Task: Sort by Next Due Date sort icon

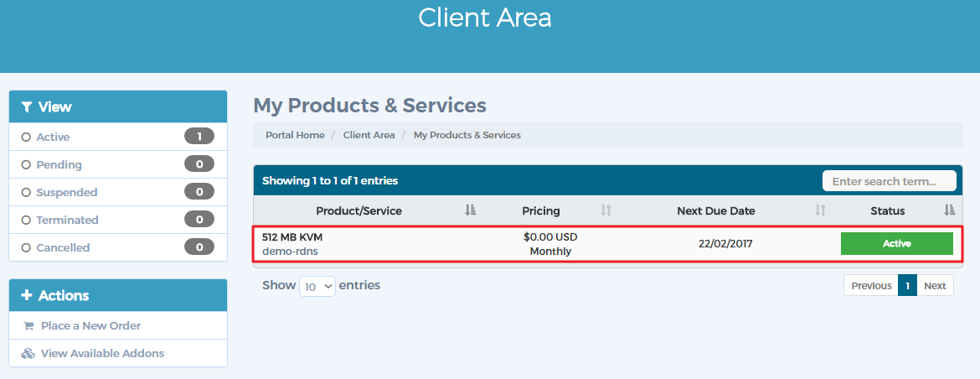Action: [x=821, y=210]
